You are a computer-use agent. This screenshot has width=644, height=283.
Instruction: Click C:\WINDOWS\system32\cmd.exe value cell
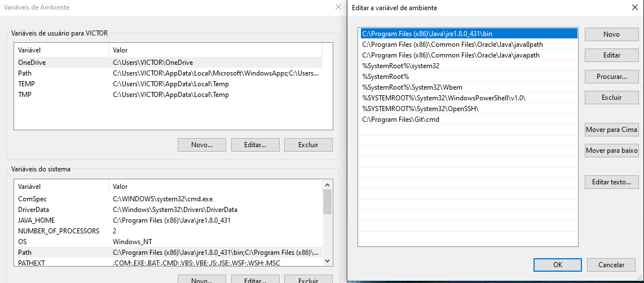pos(162,199)
